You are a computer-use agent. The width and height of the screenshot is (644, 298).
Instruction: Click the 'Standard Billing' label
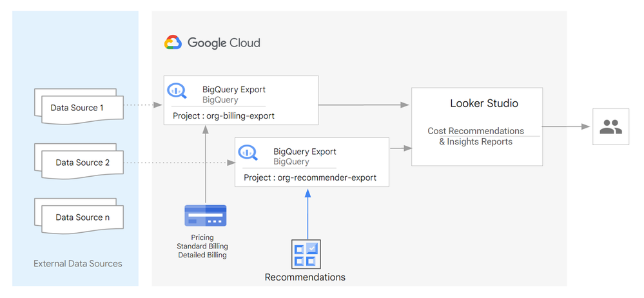(202, 246)
